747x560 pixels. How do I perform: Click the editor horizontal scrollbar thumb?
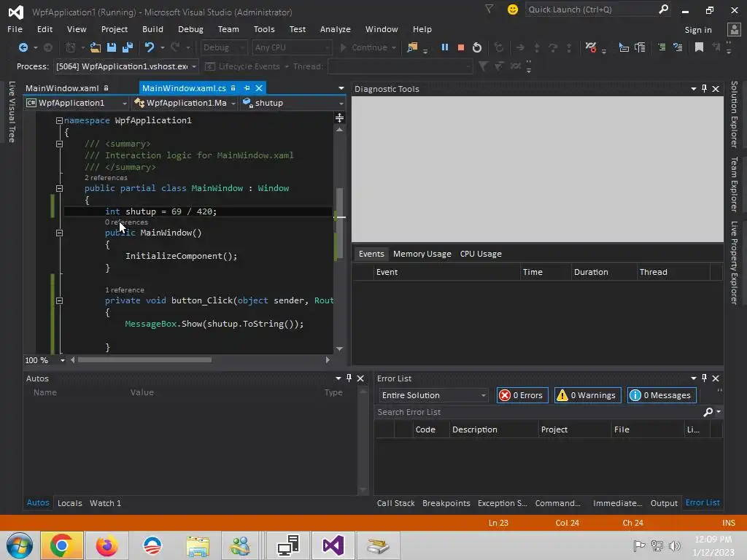pyautogui.click(x=144, y=360)
